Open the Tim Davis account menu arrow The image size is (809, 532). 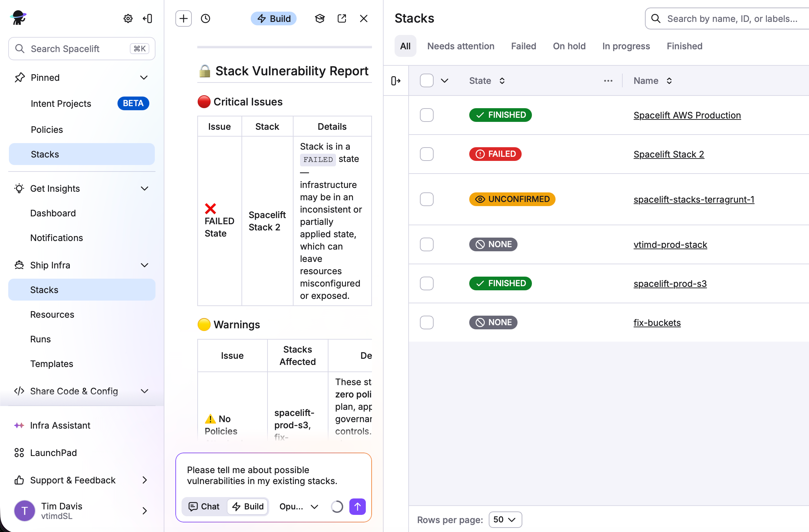coord(145,511)
